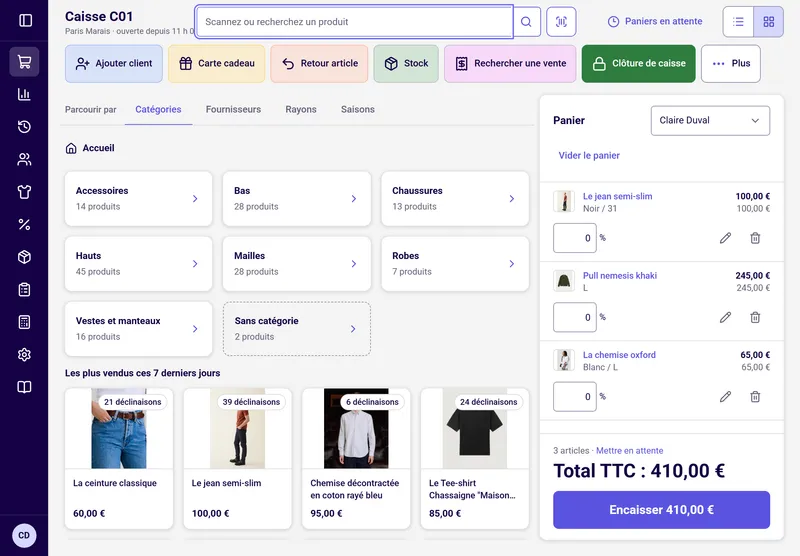Click the Accueil home icon
This screenshot has width=800, height=556.
tap(71, 148)
